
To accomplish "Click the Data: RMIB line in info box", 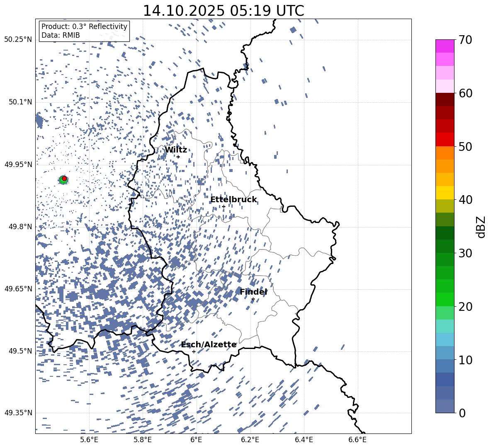I will (61, 36).
